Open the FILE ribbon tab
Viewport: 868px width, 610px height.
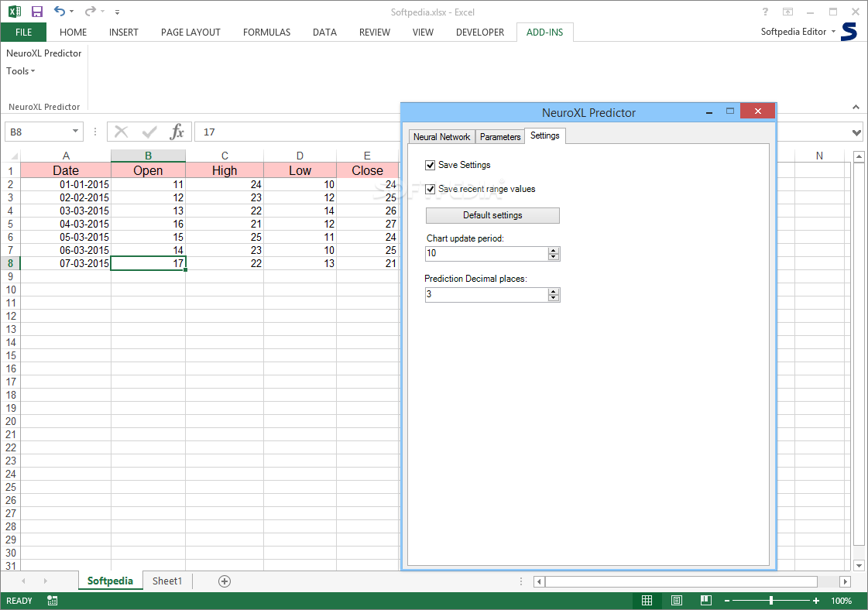pyautogui.click(x=23, y=32)
